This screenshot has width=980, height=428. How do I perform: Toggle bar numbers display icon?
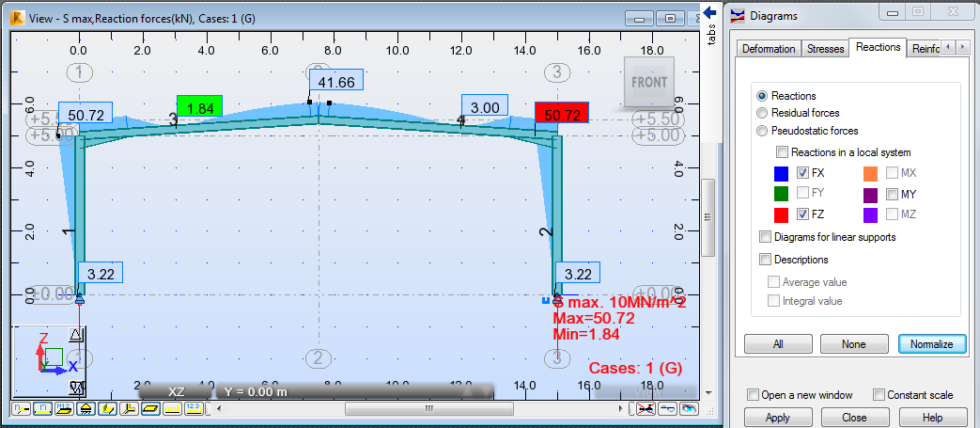click(x=42, y=408)
